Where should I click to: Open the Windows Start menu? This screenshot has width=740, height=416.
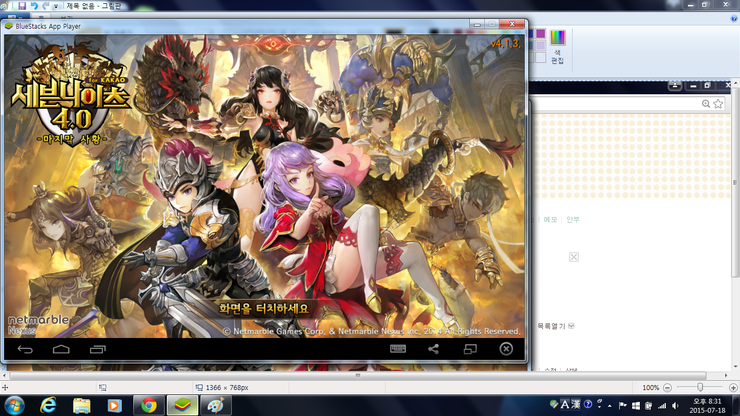(x=14, y=406)
